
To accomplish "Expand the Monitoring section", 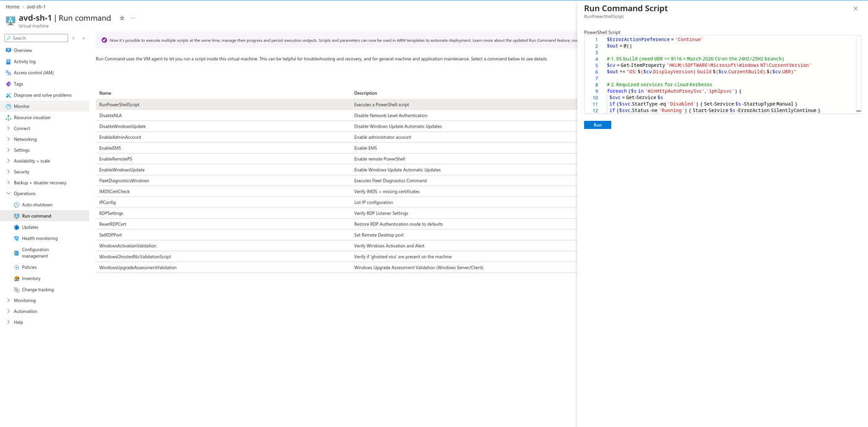I will point(25,301).
